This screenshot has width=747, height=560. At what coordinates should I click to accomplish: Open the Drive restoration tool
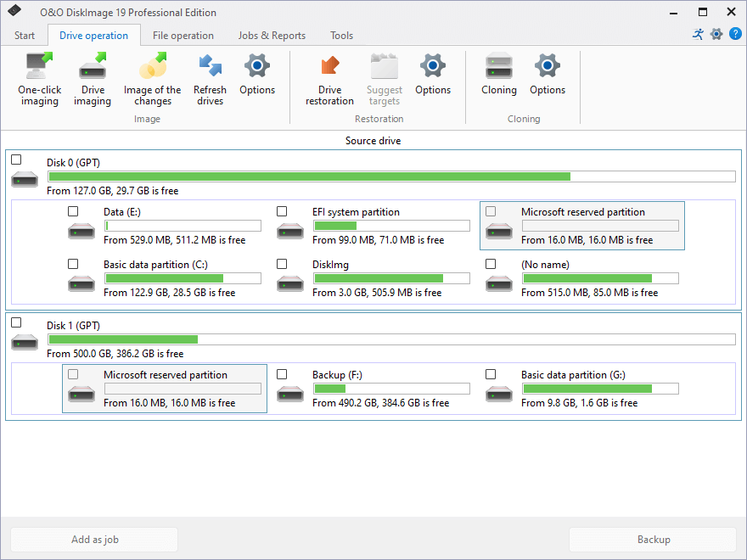point(329,66)
